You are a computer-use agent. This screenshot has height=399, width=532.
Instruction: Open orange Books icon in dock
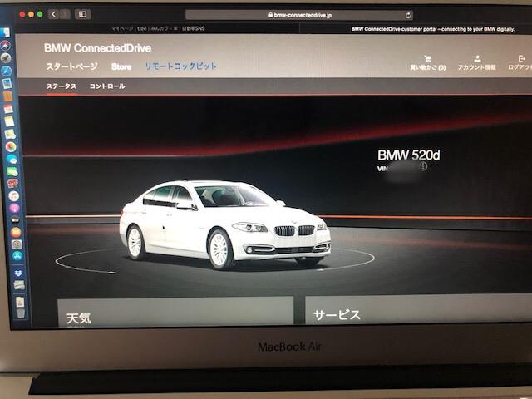pos(15,232)
